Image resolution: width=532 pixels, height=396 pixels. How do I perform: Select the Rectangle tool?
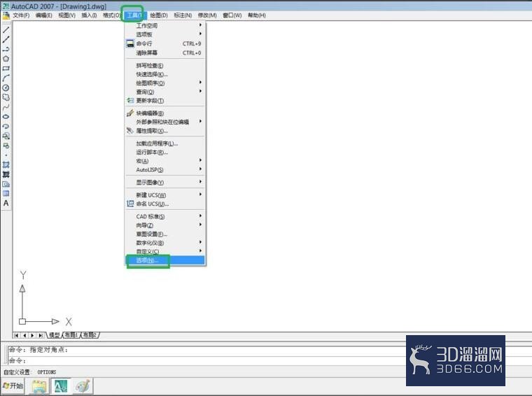coord(6,68)
